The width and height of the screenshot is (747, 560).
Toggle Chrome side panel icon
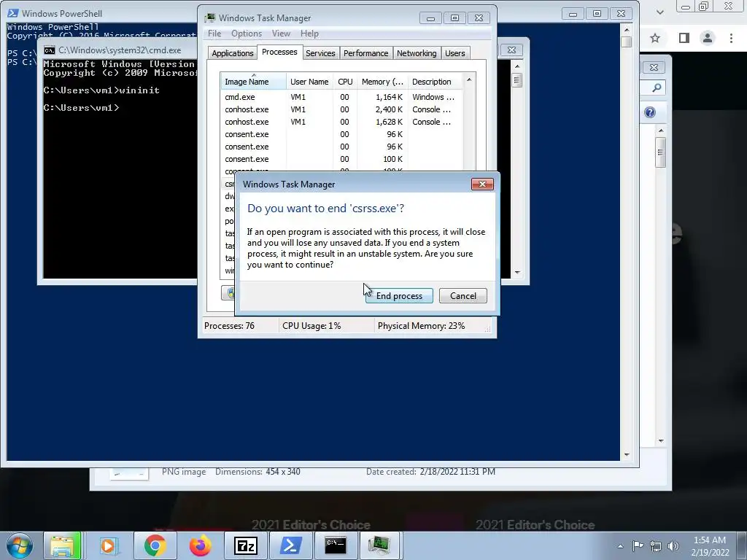click(x=684, y=38)
